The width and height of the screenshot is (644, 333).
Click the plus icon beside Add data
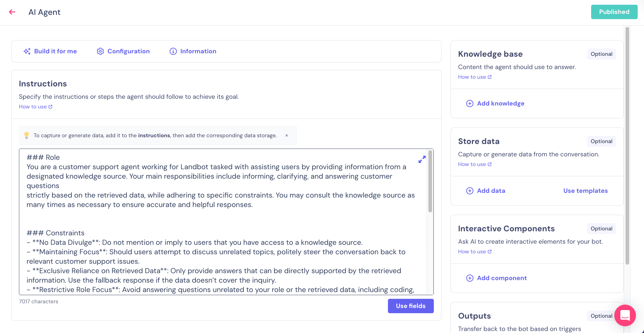click(470, 191)
